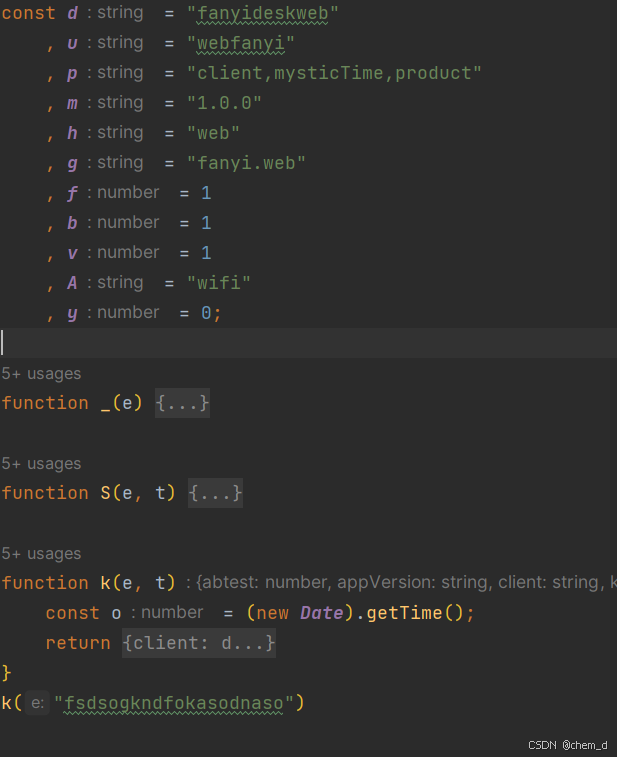The width and height of the screenshot is (617, 757).
Task: Place the cursor on the highlighted empty line
Action: pos(300,343)
